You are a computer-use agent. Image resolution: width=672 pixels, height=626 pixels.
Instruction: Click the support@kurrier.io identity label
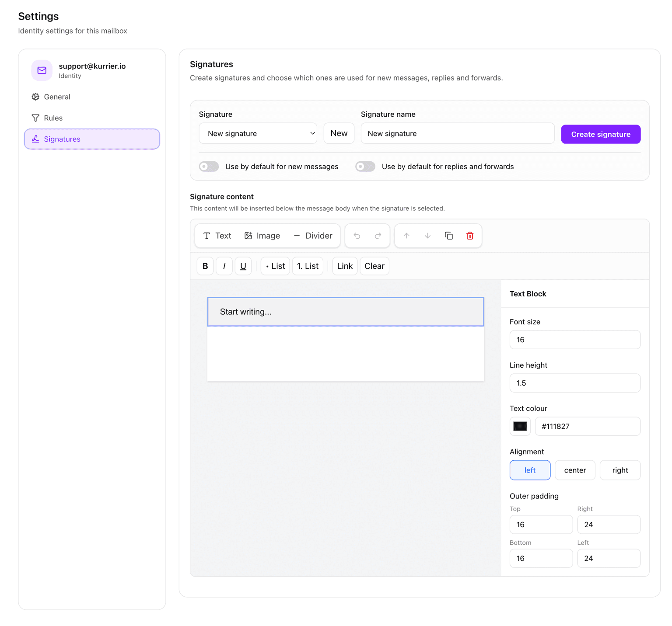92,66
